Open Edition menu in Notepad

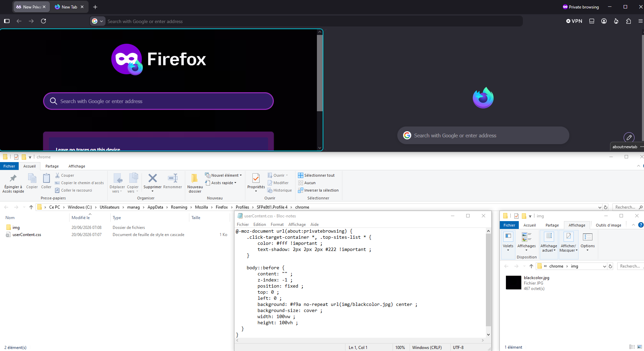click(x=260, y=225)
